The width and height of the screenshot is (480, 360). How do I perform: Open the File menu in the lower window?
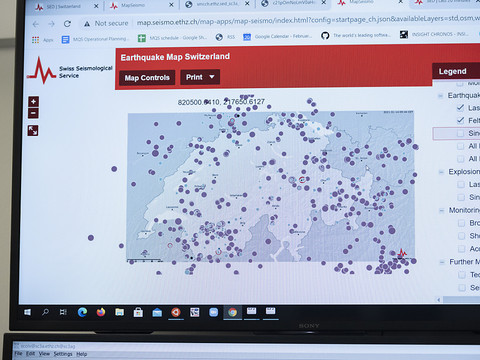18,354
